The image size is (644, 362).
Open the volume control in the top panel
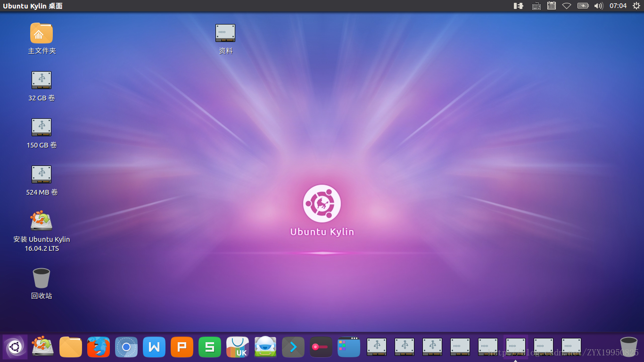click(x=598, y=6)
